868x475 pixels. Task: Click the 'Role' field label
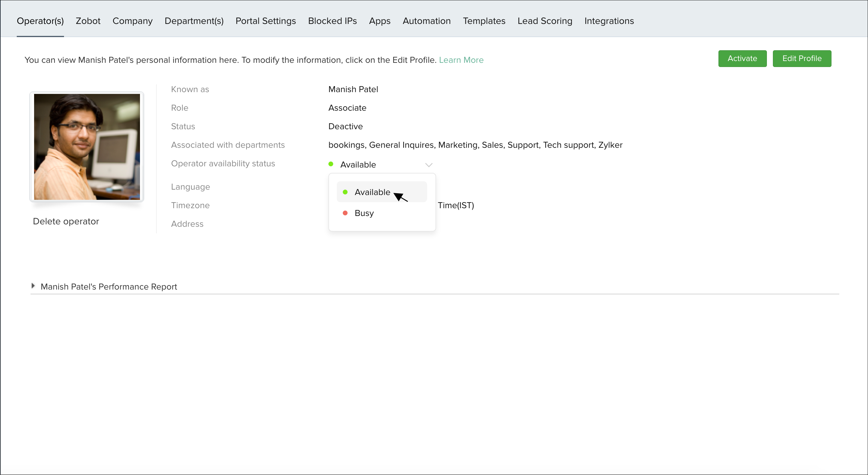pyautogui.click(x=179, y=108)
